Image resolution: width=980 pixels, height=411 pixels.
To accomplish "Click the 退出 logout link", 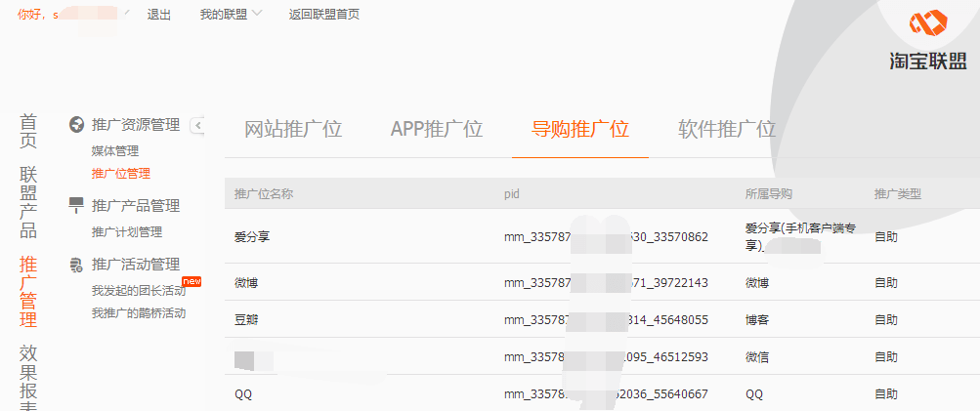I will (158, 15).
